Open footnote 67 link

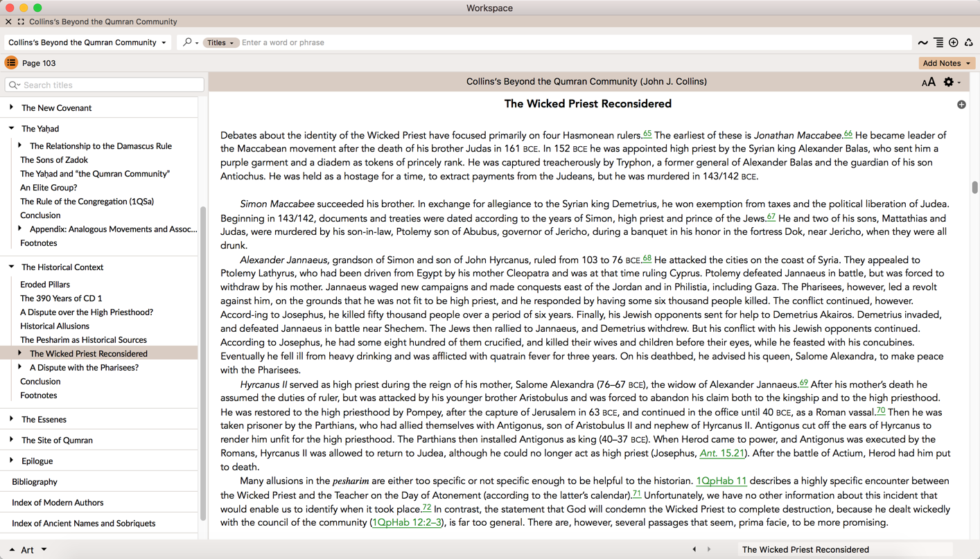771,217
